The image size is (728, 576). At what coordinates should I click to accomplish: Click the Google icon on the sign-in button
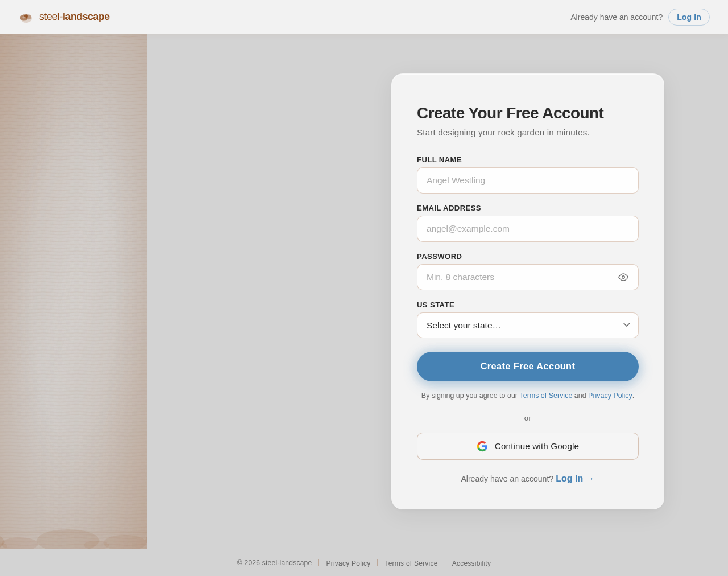(x=482, y=446)
